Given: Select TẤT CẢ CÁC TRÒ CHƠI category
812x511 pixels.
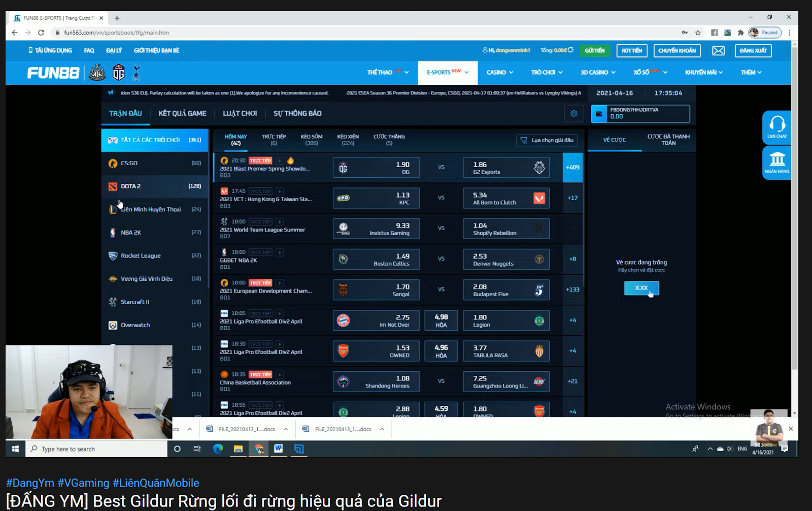Looking at the screenshot, I should (x=155, y=140).
